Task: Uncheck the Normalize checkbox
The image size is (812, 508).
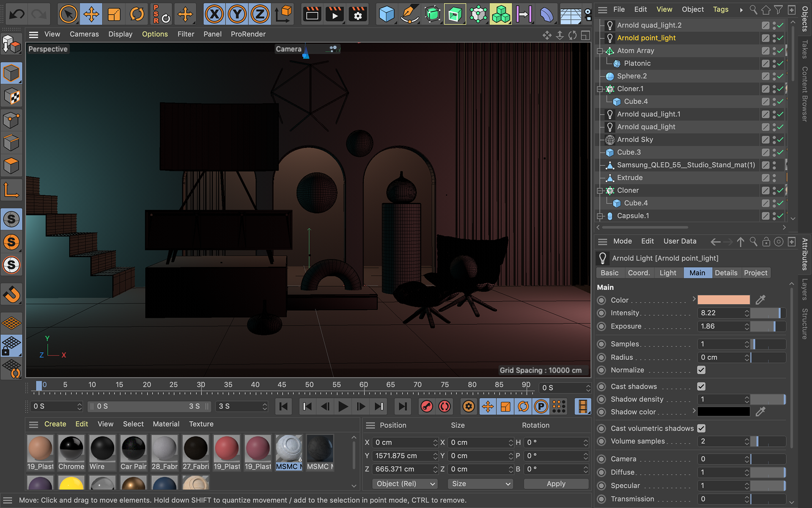Action: (x=701, y=370)
